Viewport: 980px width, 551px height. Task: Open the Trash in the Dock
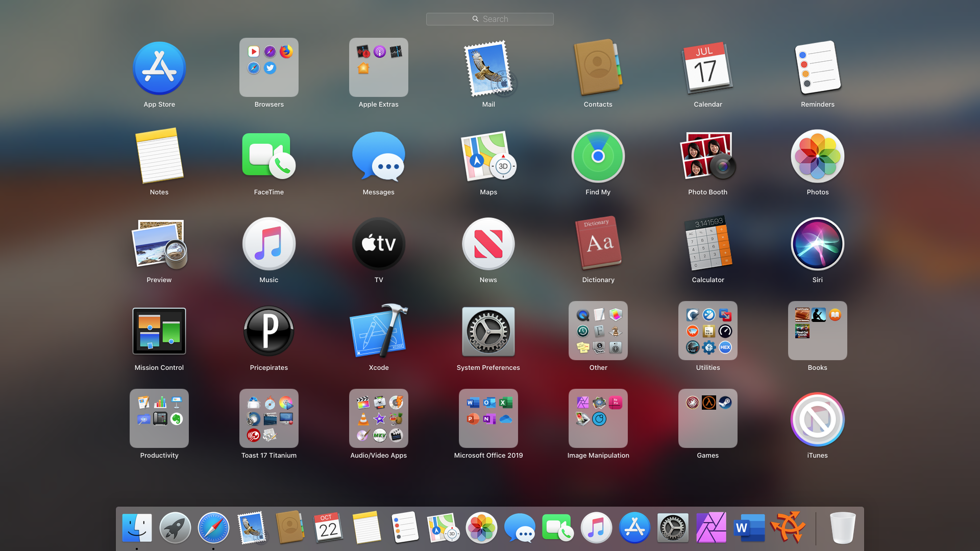point(842,528)
